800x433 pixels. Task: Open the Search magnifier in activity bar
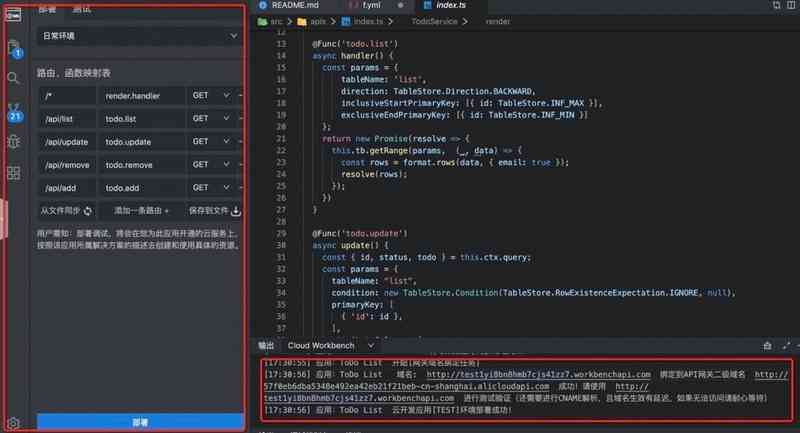[13, 77]
